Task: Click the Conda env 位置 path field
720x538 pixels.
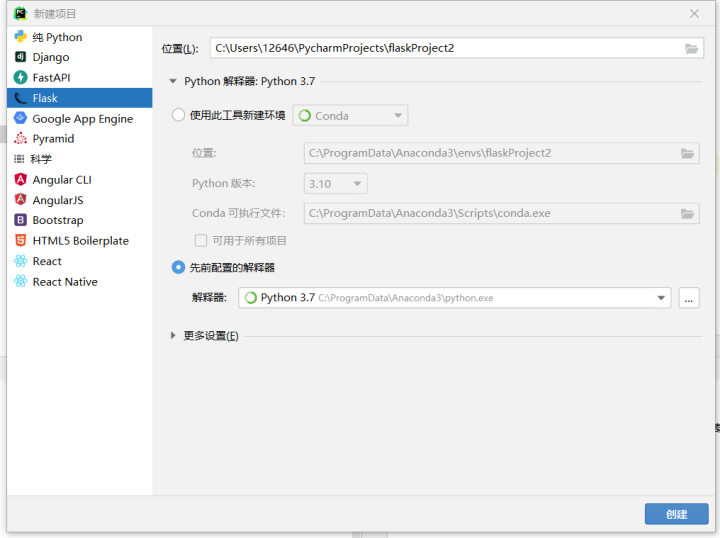Action: click(501, 153)
